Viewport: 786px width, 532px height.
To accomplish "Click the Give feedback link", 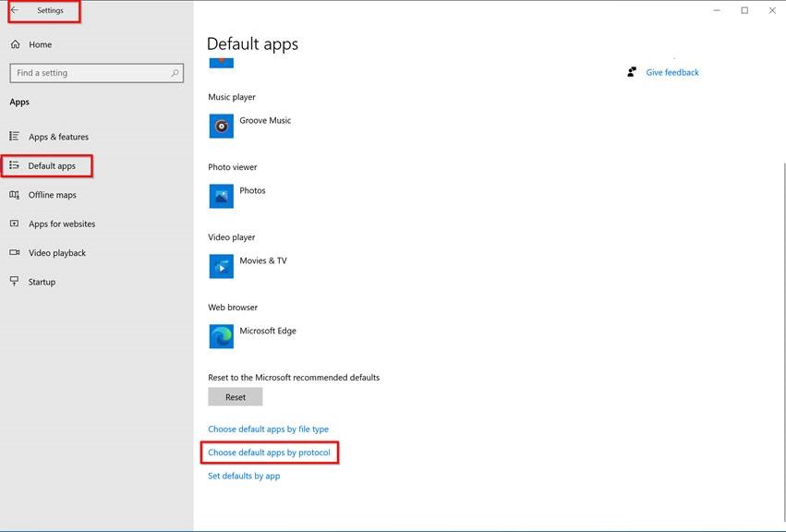I will coord(672,73).
